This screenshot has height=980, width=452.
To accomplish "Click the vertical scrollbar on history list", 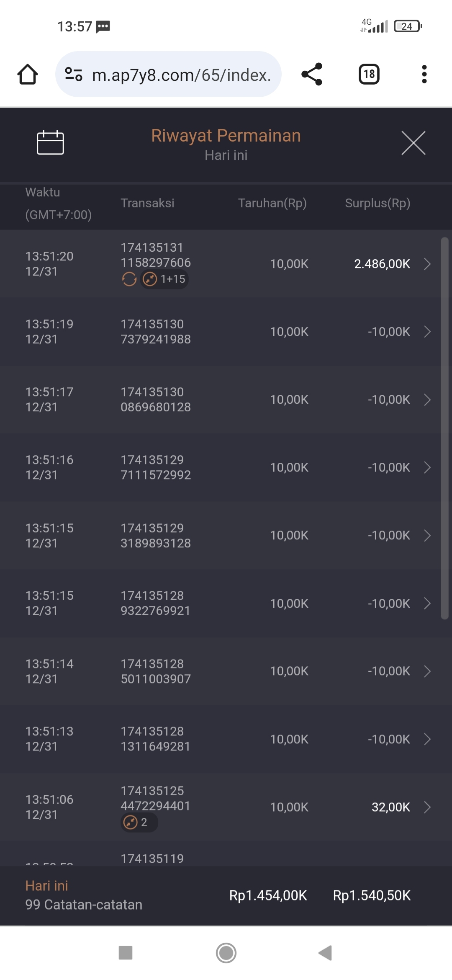I will click(444, 427).
